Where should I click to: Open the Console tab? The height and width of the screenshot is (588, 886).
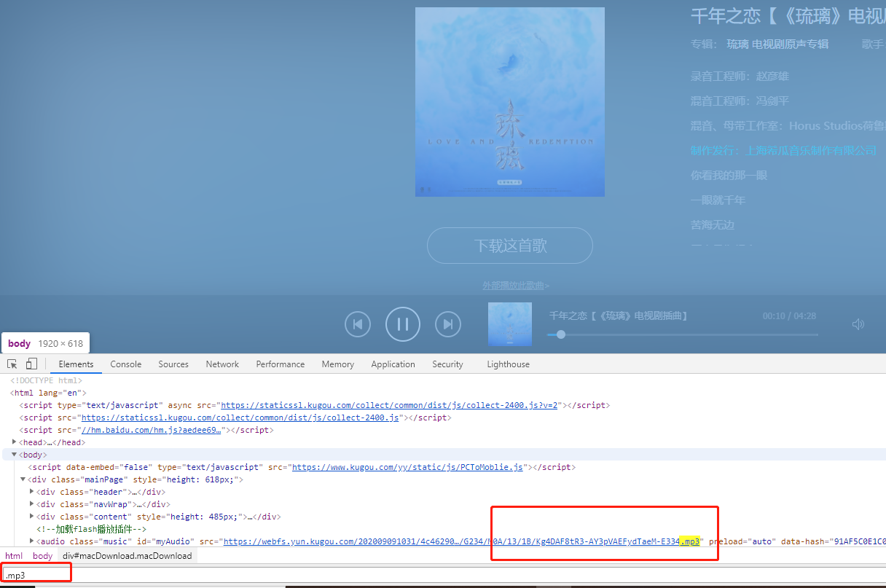(126, 364)
